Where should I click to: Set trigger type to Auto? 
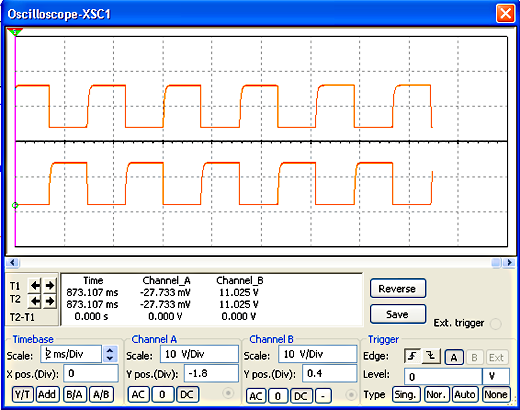tap(465, 395)
